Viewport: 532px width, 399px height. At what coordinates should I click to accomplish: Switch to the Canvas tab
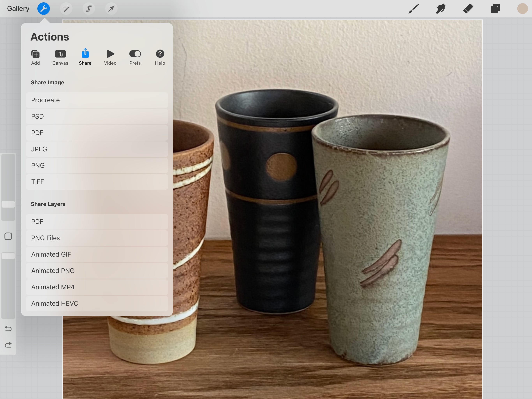point(60,57)
